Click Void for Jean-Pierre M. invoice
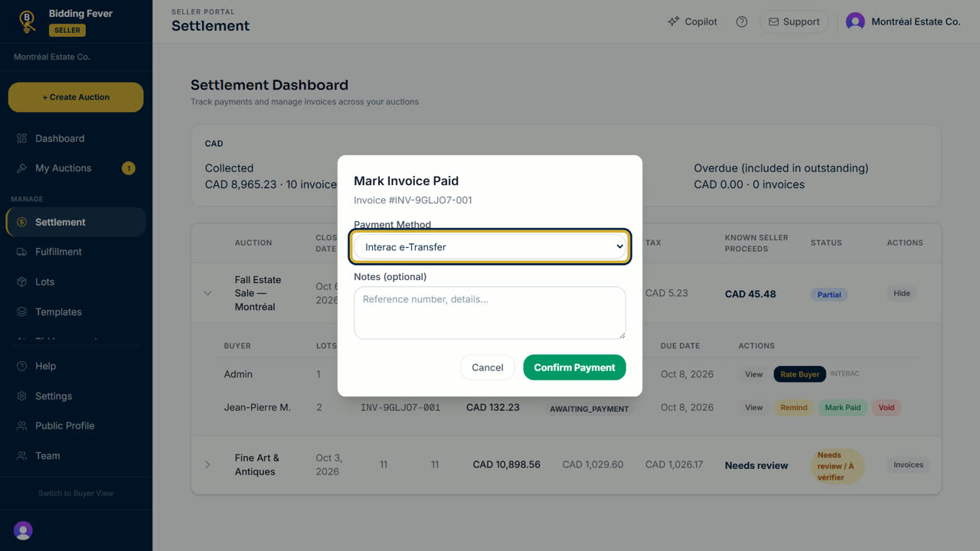Image resolution: width=980 pixels, height=551 pixels. click(887, 408)
